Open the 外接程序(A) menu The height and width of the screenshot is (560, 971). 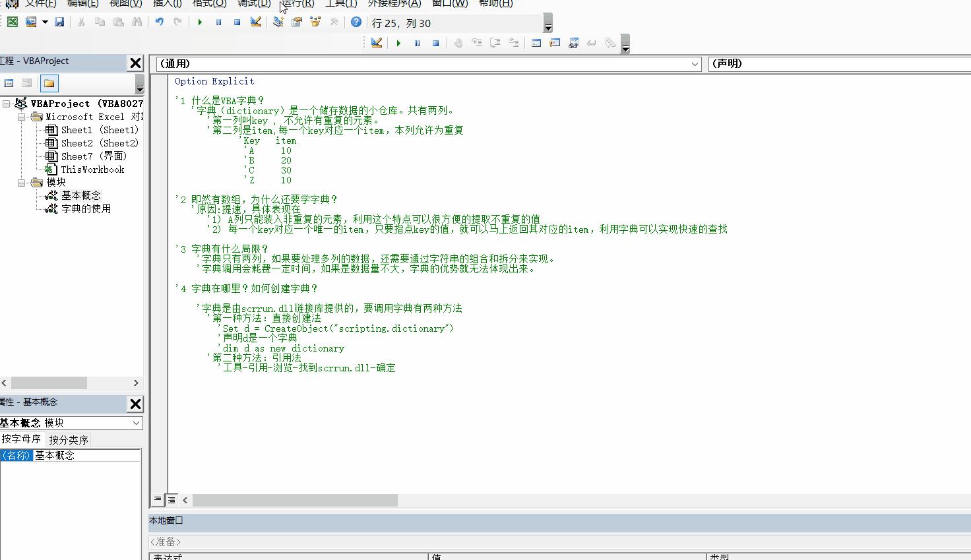394,3
